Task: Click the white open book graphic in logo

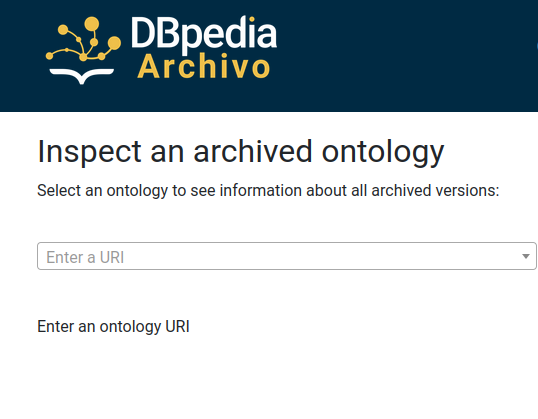Action: click(x=82, y=76)
